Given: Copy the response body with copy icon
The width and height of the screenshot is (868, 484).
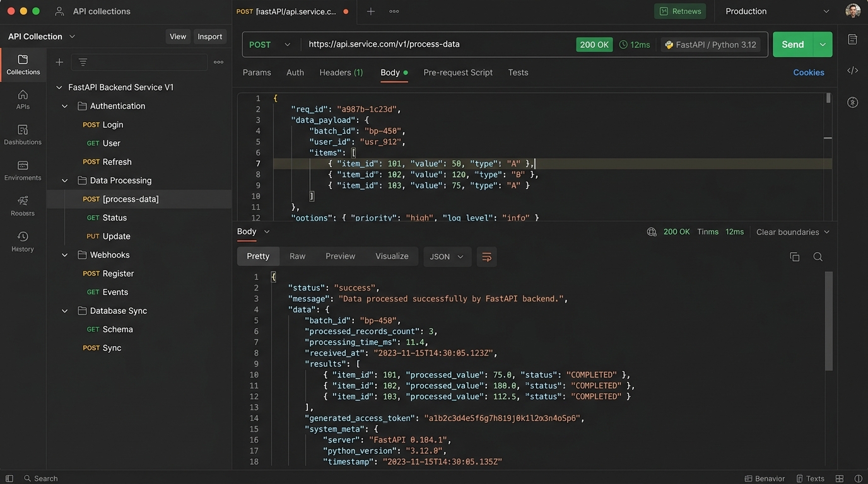Looking at the screenshot, I should pyautogui.click(x=794, y=256).
